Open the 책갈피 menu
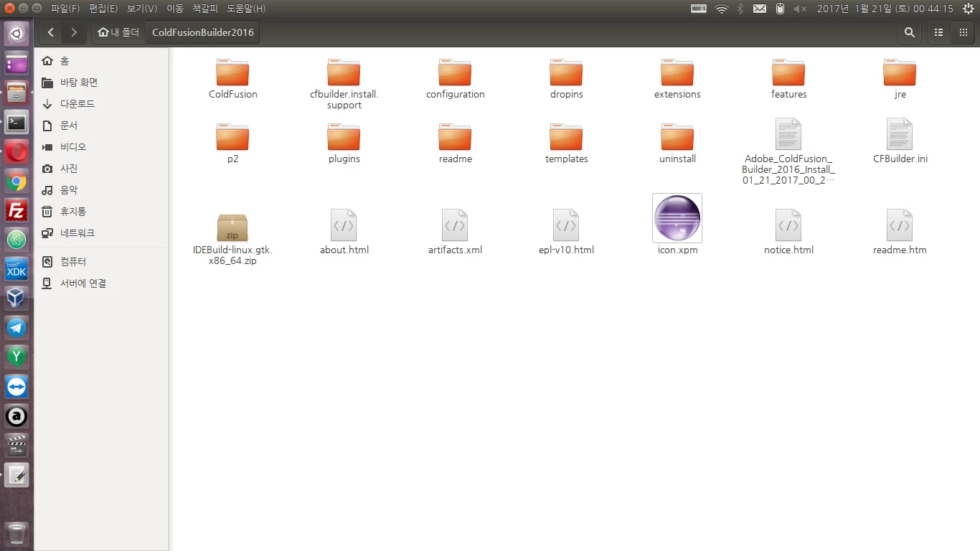 coord(205,9)
